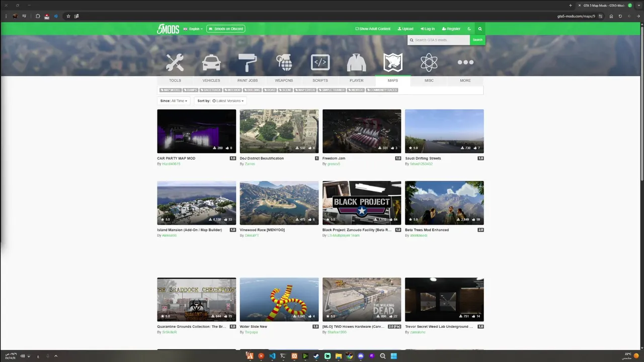Screen dimensions: 644x362
Task: Switch to the TOOLS tab
Action: (175, 80)
